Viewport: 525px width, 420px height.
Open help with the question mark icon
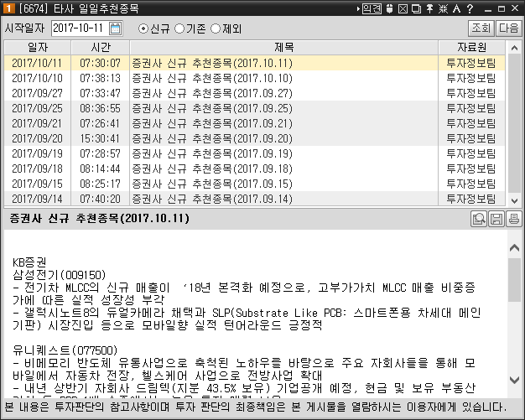point(470,8)
